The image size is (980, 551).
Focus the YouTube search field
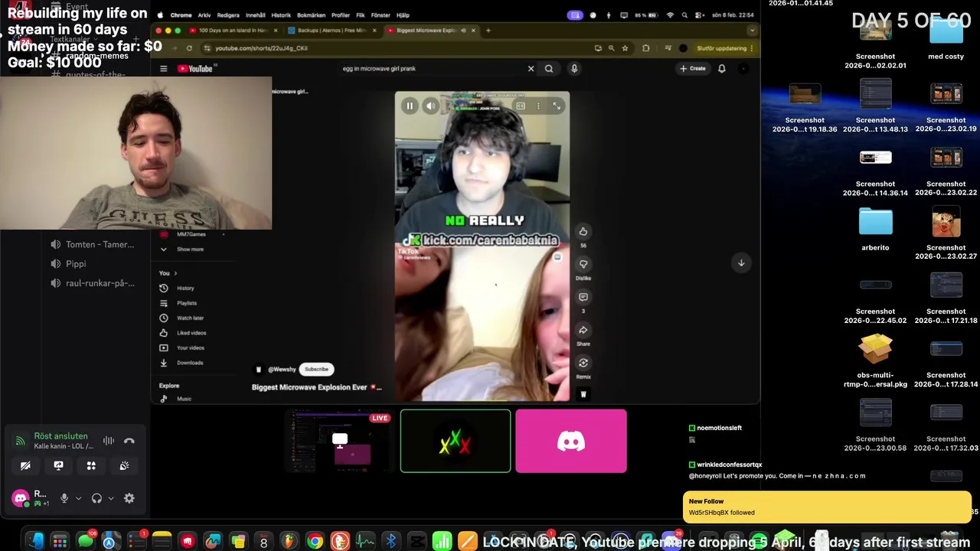click(433, 69)
